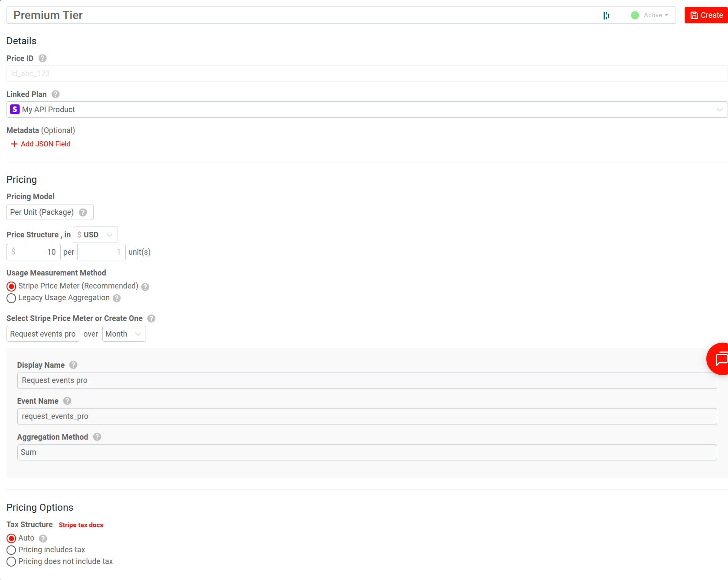Open the Linked Plan My API Product dropdown
The image size is (728, 580).
[x=367, y=110]
